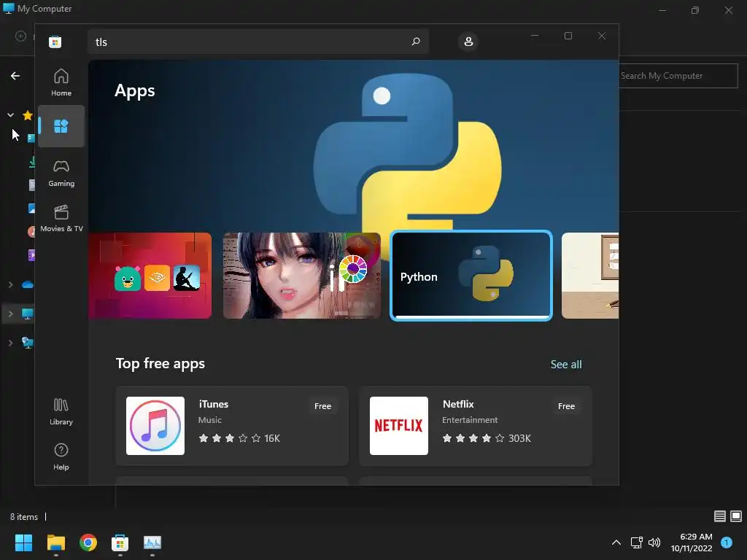This screenshot has height=560, width=747.
Task: Open Help in the Store sidebar
Action: pyautogui.click(x=61, y=457)
